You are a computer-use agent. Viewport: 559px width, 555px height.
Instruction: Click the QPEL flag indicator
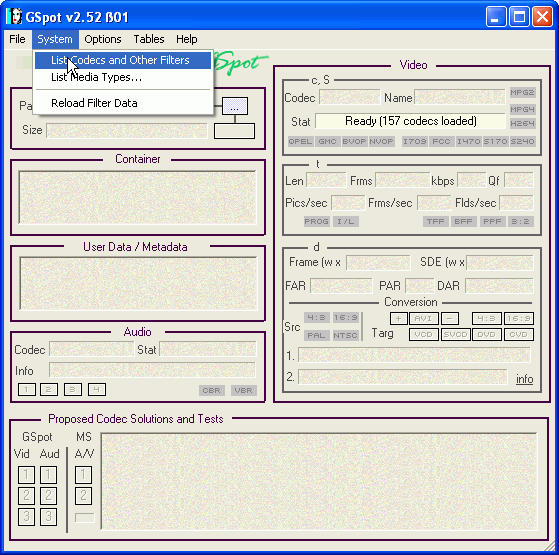click(x=300, y=142)
